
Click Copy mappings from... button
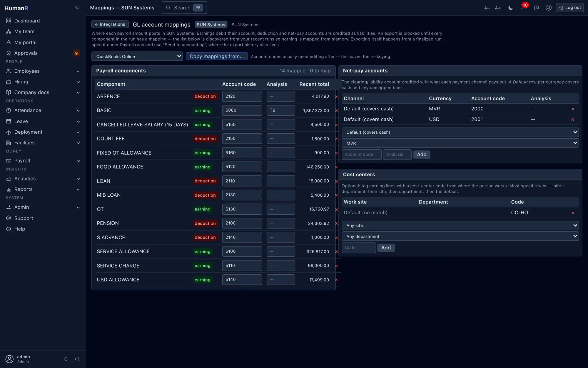(217, 56)
